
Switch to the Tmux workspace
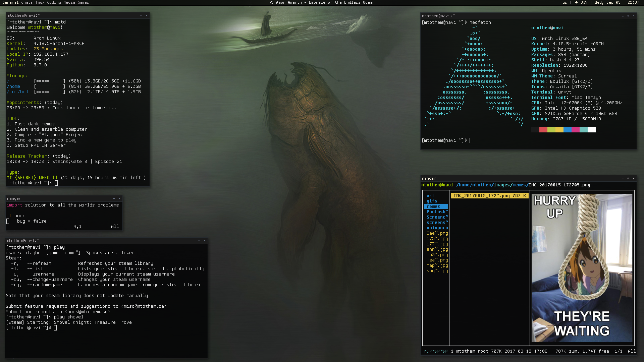(x=40, y=2)
